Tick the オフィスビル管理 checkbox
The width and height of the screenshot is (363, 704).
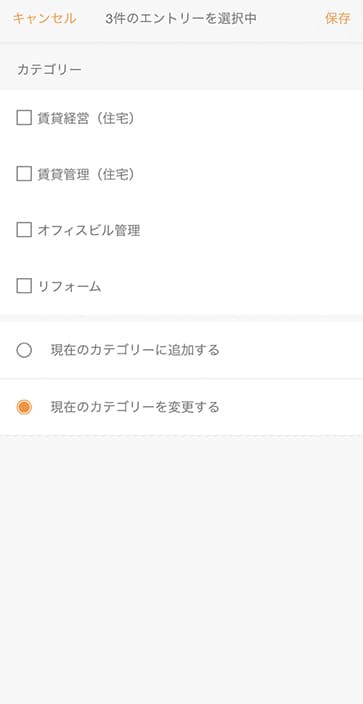pyautogui.click(x=24, y=230)
